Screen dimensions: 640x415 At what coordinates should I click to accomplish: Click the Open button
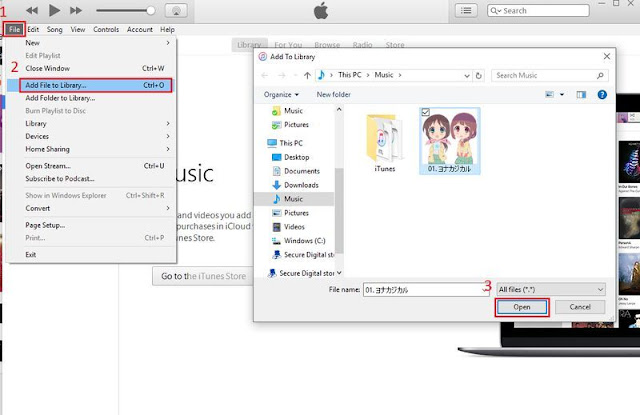coord(522,307)
